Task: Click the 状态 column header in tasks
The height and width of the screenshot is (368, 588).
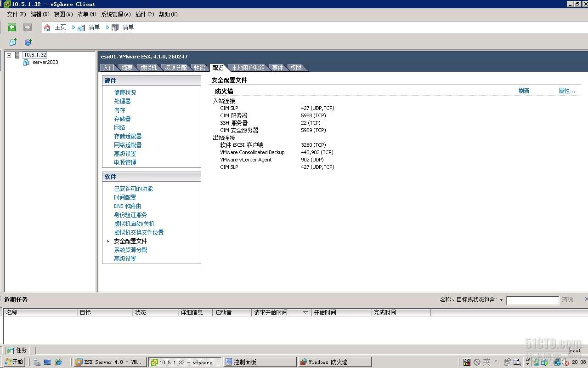Action: click(155, 312)
